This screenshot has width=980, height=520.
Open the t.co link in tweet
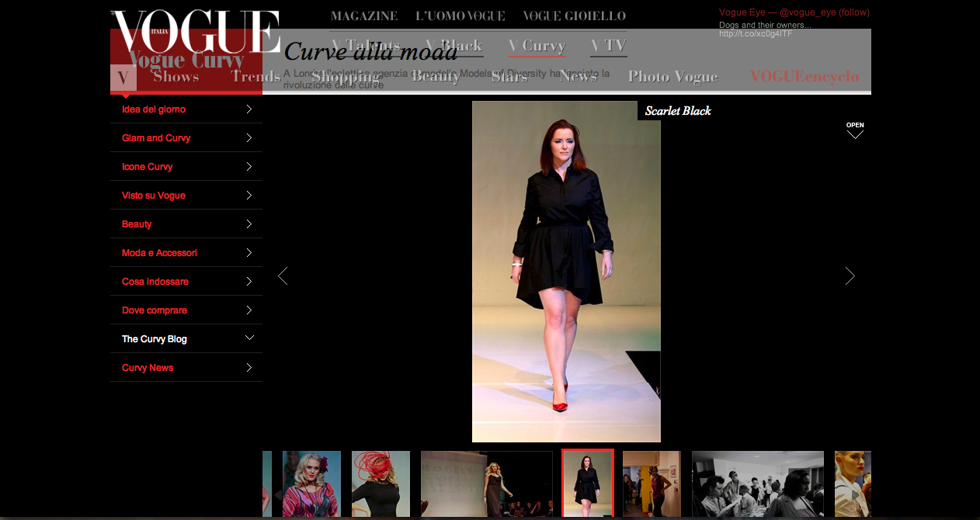point(756,33)
